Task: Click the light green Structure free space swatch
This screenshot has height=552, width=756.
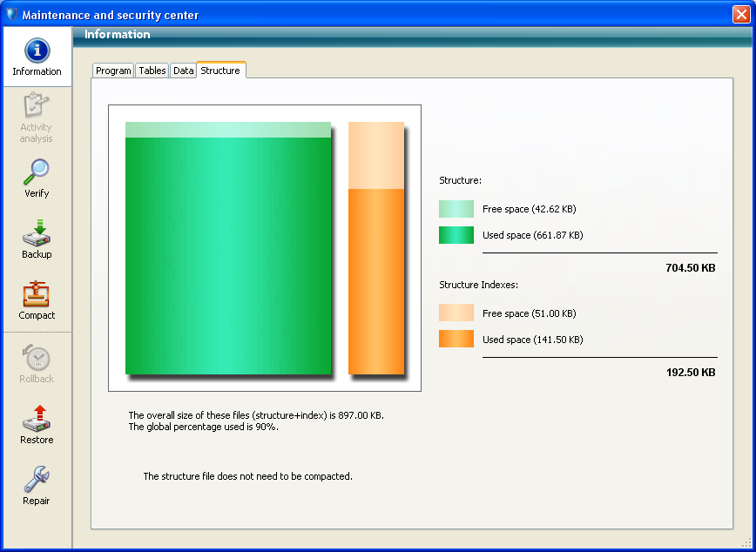Action: [x=456, y=209]
